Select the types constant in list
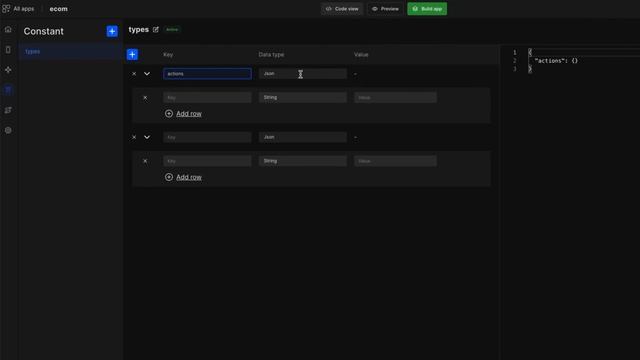 [x=70, y=51]
